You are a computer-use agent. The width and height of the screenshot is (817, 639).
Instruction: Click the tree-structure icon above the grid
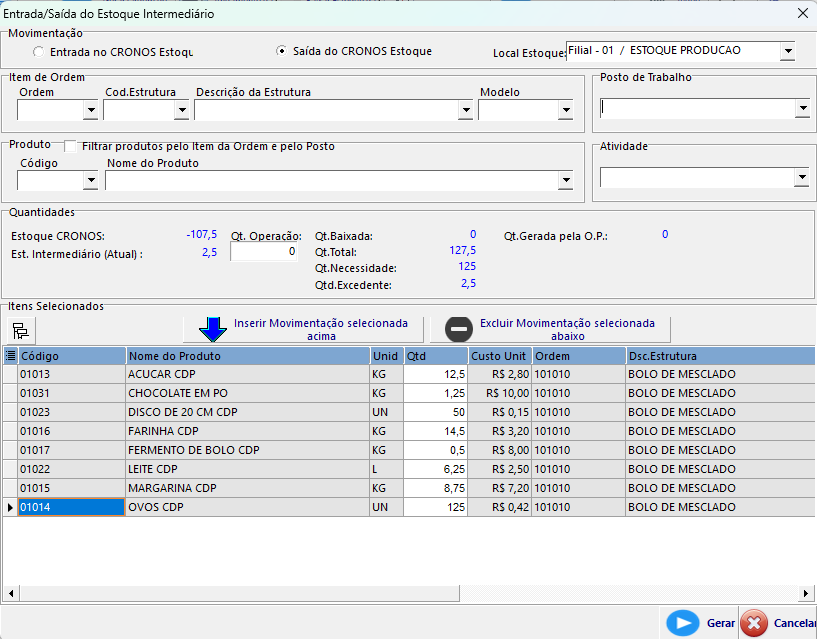click(x=20, y=331)
